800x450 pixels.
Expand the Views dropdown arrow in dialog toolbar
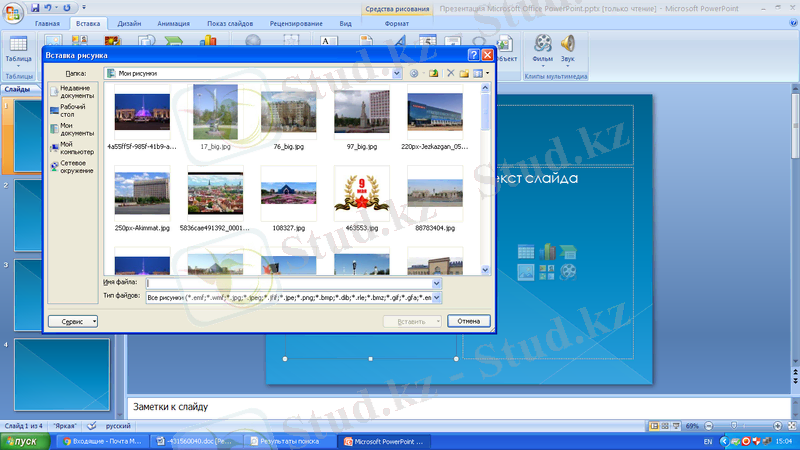point(487,73)
